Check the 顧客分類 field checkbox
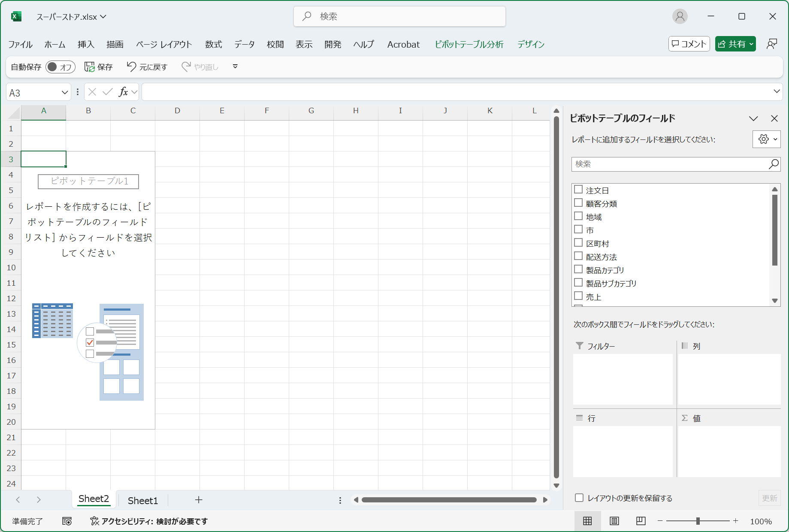Viewport: 789px width, 532px height. pyautogui.click(x=578, y=203)
